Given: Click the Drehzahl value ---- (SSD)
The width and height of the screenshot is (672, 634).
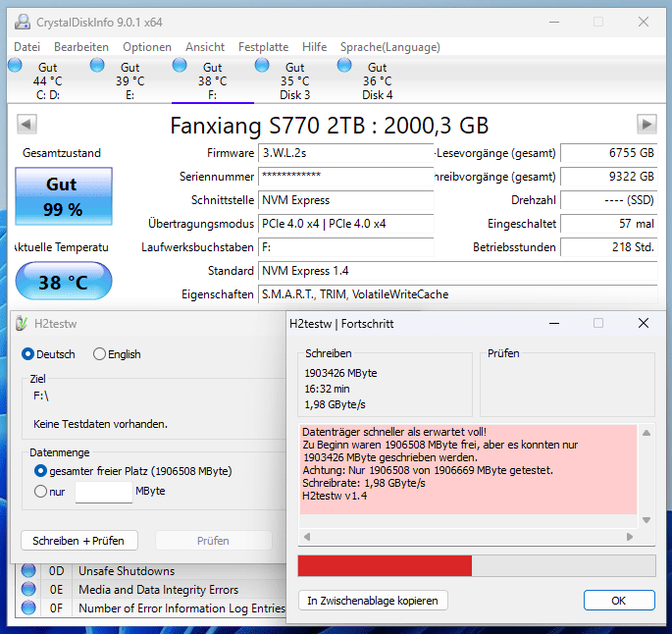Looking at the screenshot, I should (609, 200).
